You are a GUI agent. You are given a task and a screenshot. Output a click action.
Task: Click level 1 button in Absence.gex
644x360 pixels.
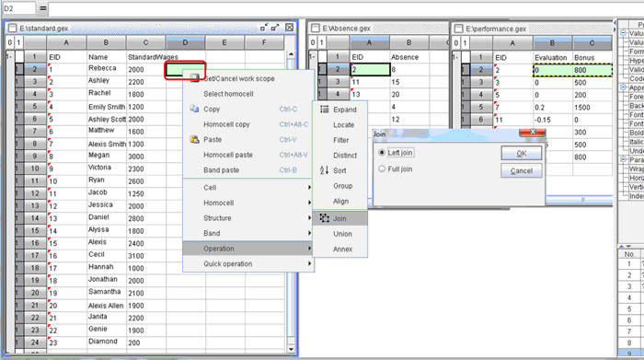pos(322,42)
